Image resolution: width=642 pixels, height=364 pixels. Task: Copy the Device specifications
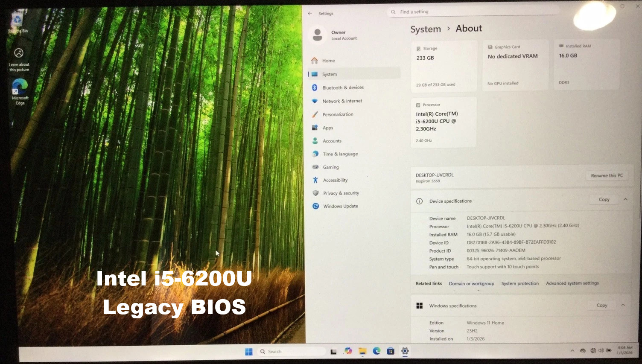(x=604, y=199)
